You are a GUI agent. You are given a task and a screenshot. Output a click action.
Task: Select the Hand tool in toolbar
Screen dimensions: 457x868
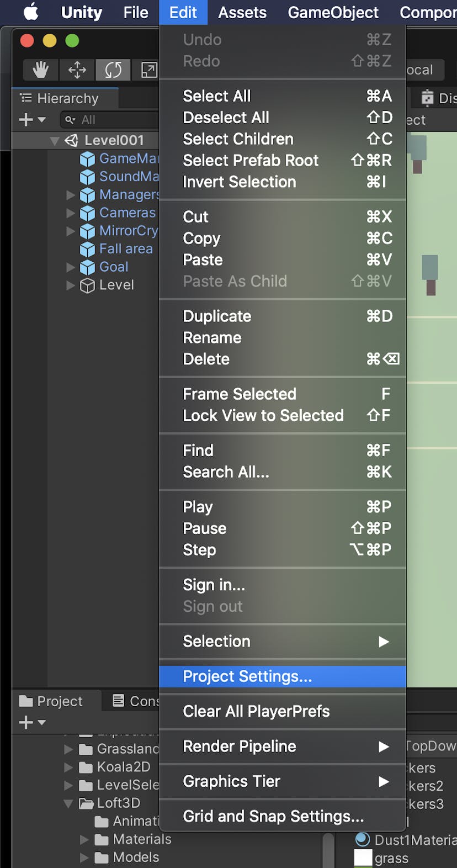40,70
